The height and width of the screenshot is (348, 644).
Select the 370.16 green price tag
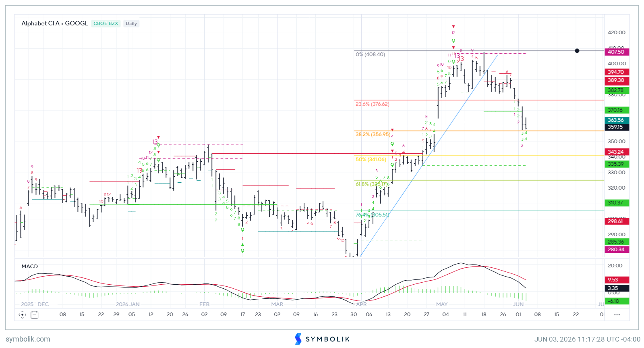pos(617,110)
